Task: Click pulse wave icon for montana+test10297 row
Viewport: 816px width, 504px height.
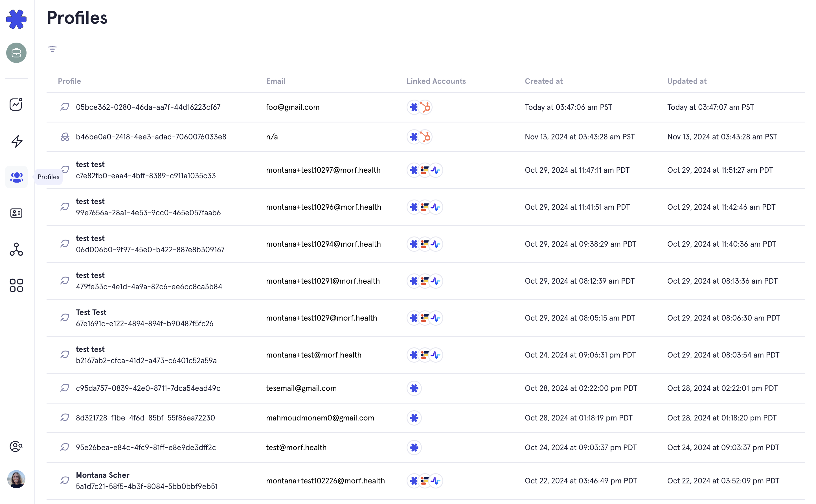Action: click(435, 170)
